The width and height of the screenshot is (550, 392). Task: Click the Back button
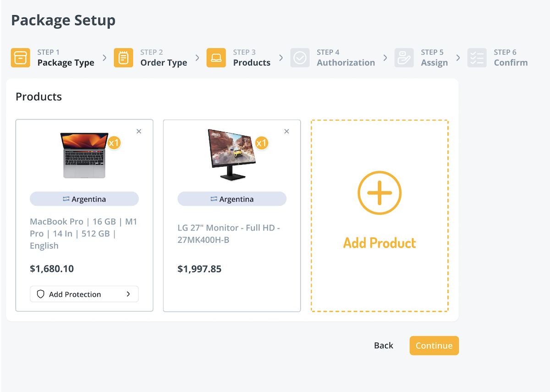point(383,346)
